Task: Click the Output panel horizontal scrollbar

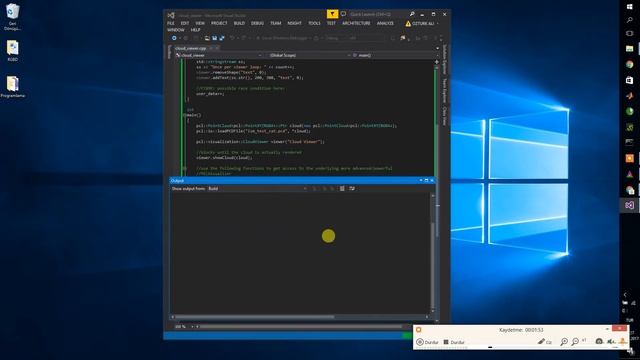Action: pos(300,317)
